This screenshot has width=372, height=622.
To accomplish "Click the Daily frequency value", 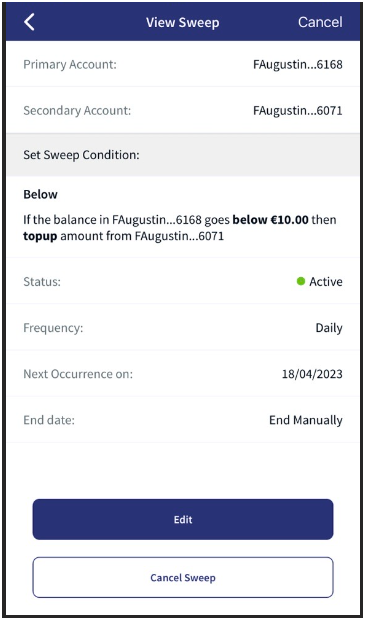I will pyautogui.click(x=329, y=328).
